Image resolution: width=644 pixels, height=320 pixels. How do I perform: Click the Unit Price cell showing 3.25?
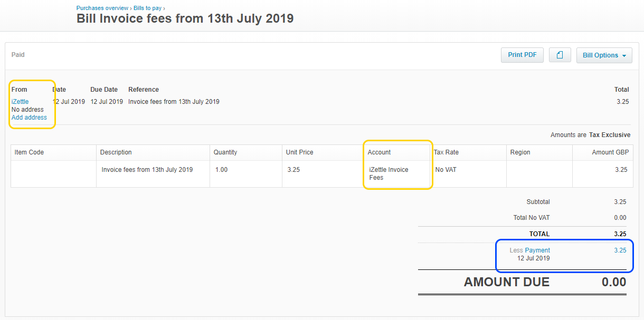293,170
